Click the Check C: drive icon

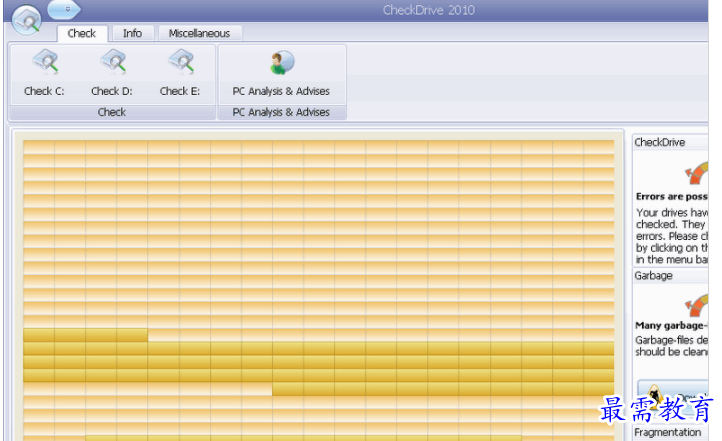(x=45, y=62)
